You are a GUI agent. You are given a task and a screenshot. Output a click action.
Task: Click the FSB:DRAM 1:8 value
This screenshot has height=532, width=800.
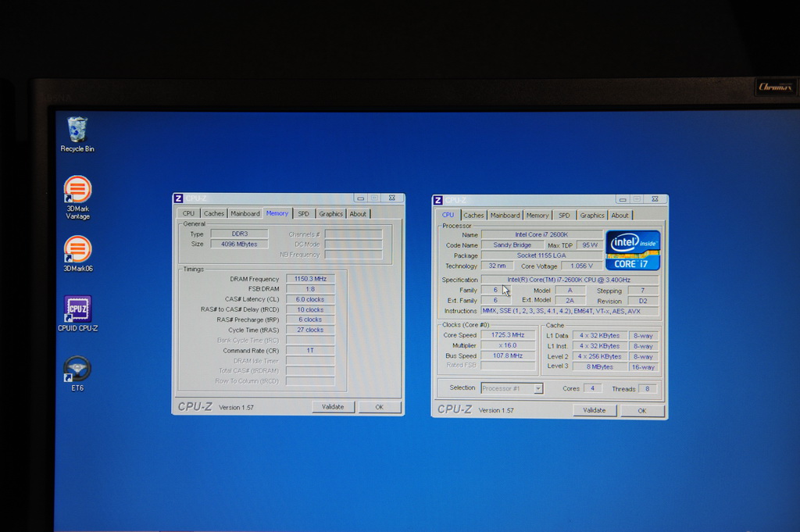click(310, 289)
